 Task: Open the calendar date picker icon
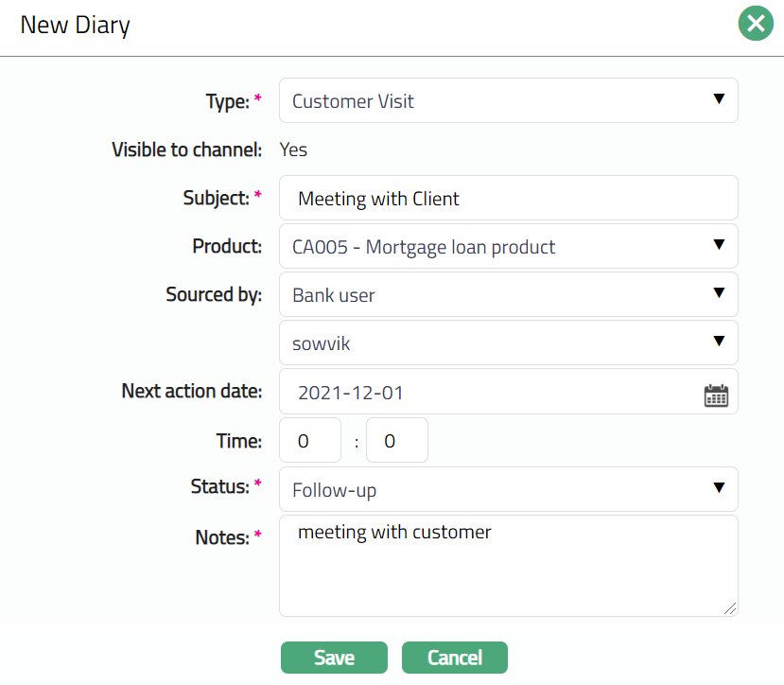(x=716, y=395)
